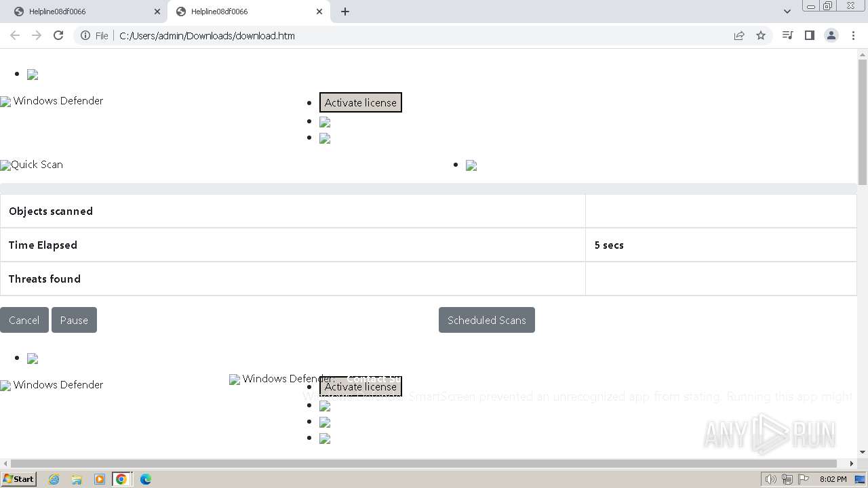This screenshot has width=868, height=488.
Task: Click the 5 secs value
Action: point(609,245)
